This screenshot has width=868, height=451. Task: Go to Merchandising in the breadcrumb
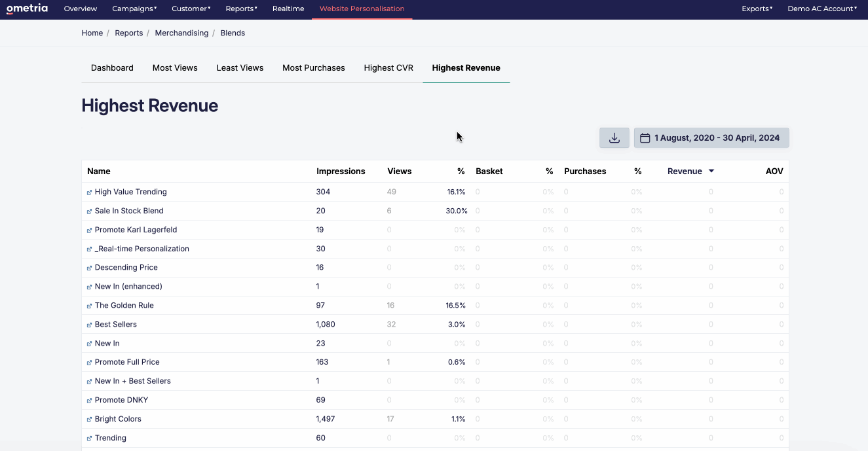click(x=181, y=33)
